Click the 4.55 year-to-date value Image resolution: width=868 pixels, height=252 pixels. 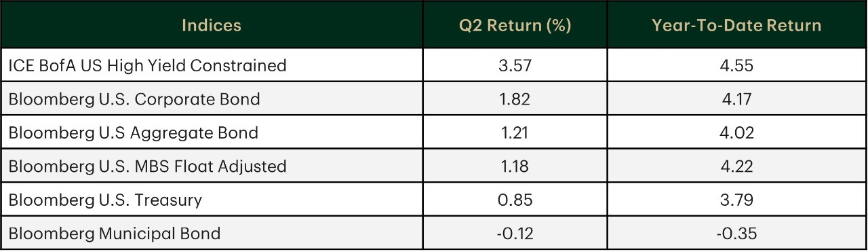pyautogui.click(x=736, y=66)
